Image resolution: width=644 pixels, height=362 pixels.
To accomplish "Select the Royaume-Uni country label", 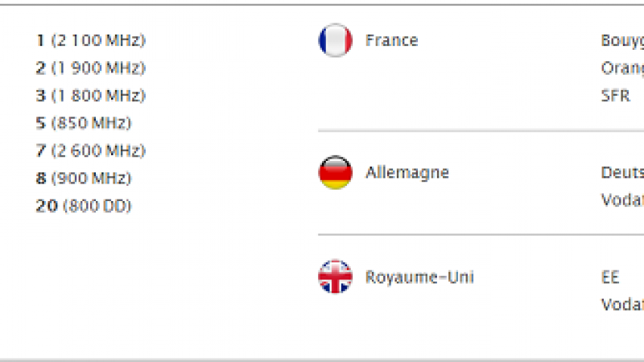I will click(x=419, y=278).
